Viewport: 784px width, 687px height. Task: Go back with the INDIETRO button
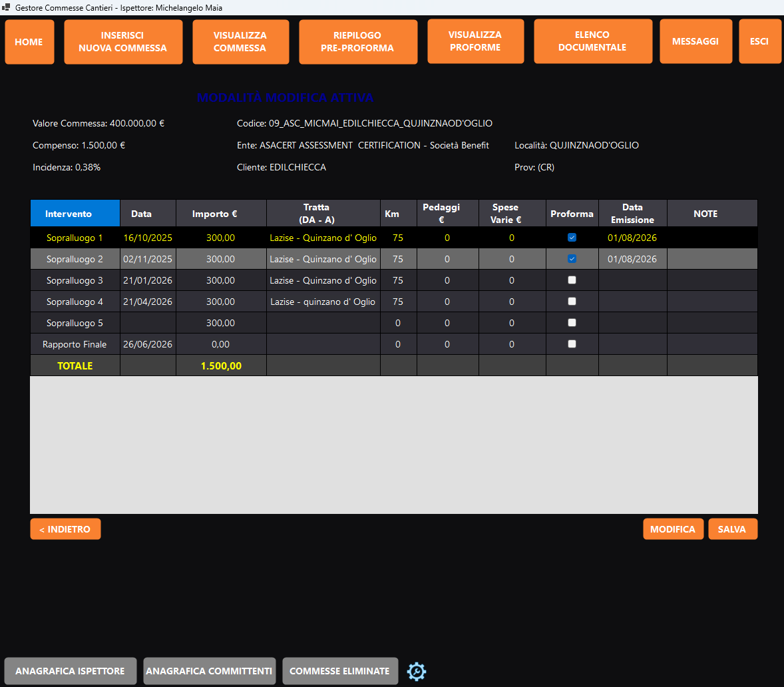click(x=65, y=529)
